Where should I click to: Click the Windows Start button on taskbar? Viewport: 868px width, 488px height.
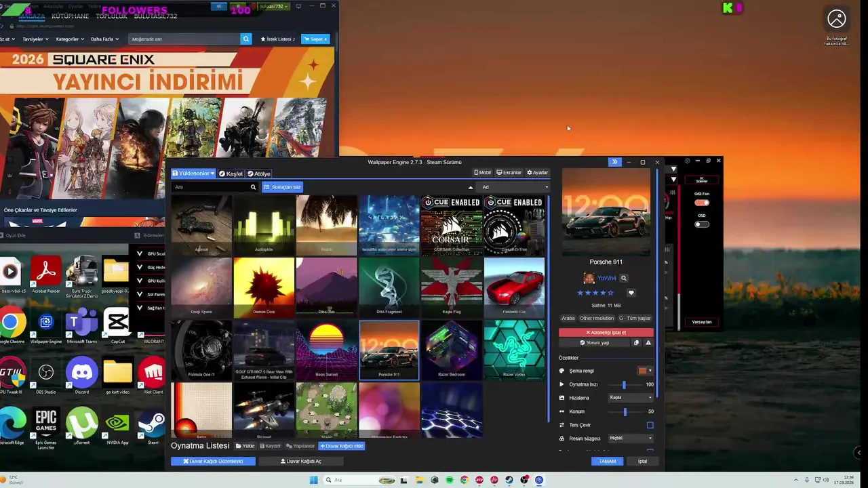click(313, 480)
